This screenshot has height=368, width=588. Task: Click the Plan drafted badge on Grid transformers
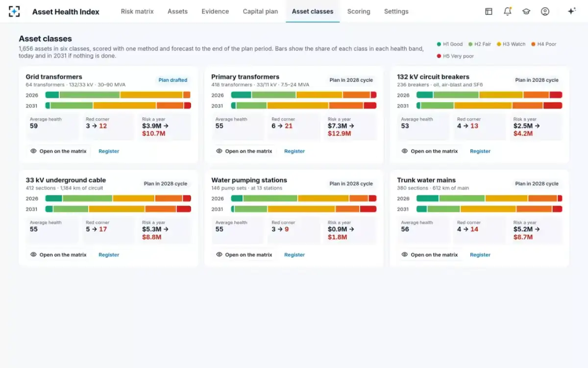coord(173,80)
